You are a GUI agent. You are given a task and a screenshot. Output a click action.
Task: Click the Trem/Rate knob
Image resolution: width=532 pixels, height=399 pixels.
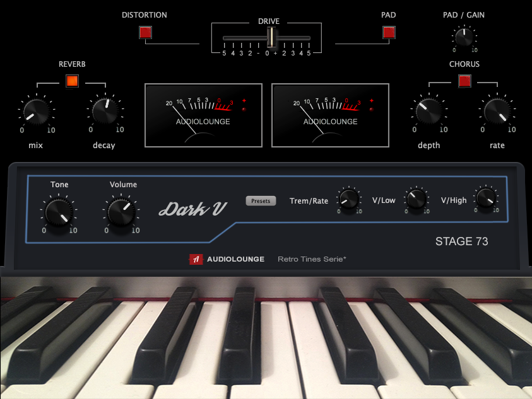click(x=349, y=199)
